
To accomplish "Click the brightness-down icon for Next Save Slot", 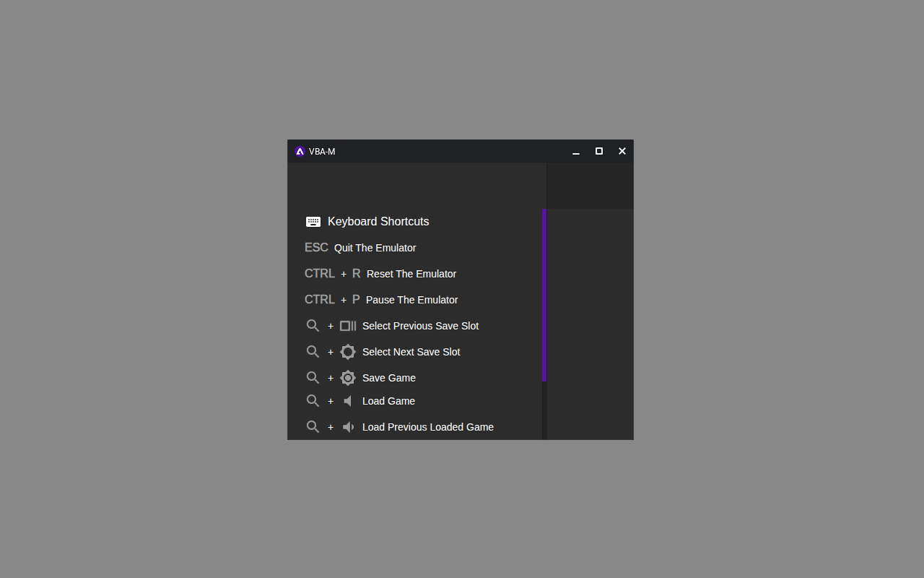I will (348, 352).
